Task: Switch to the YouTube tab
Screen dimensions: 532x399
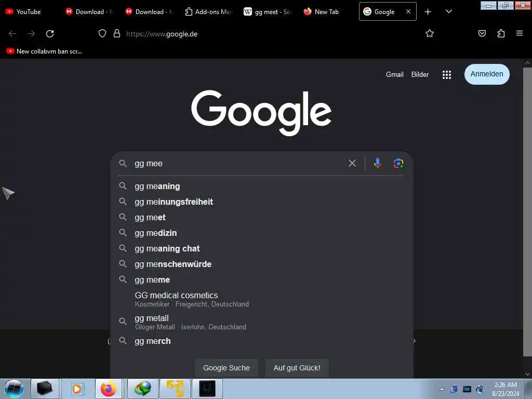Action: pos(29,12)
